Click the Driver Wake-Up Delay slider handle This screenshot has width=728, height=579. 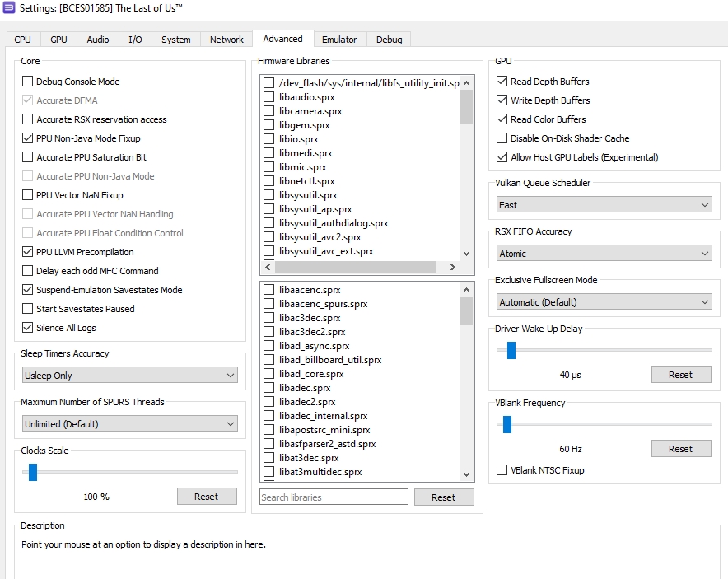[511, 351]
